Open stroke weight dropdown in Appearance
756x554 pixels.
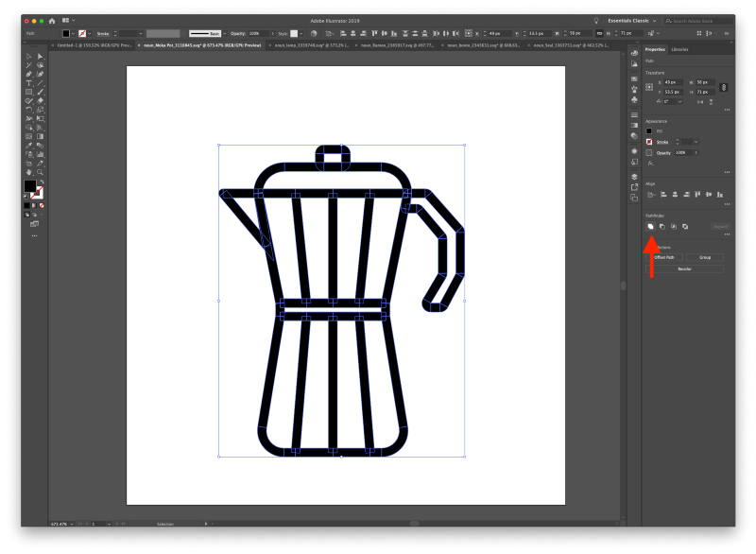point(696,142)
